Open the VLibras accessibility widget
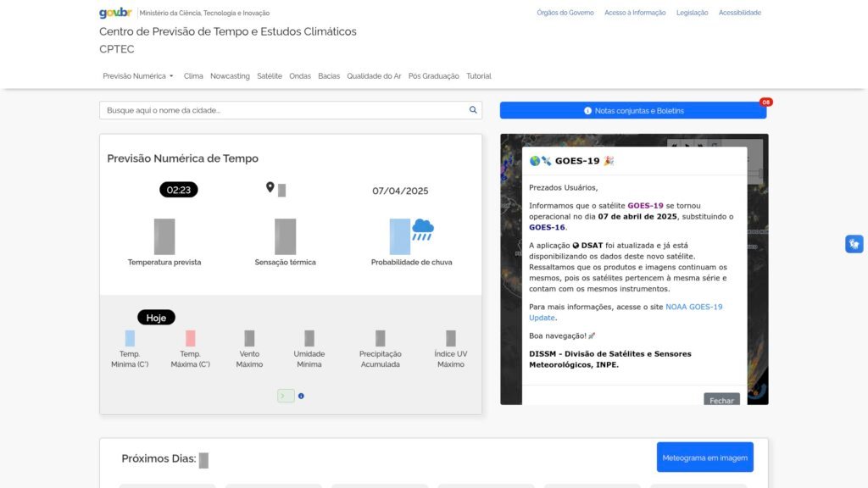Screen dimensions: 868x488 click(854, 244)
